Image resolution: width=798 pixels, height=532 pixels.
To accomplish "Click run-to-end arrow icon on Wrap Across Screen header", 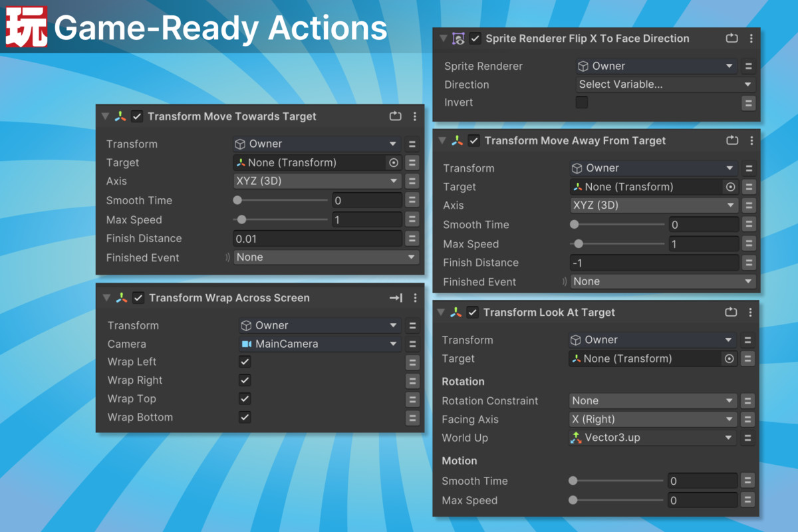I will tap(396, 298).
